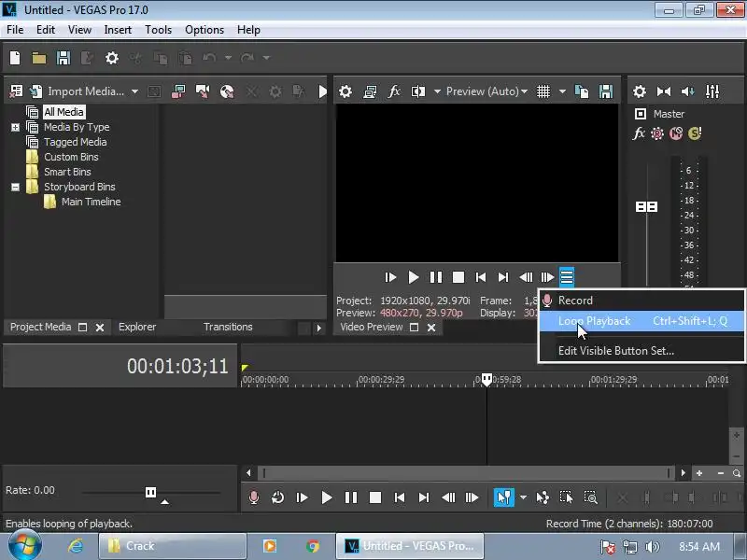
Task: Click the Import Media icon
Action: [x=36, y=91]
